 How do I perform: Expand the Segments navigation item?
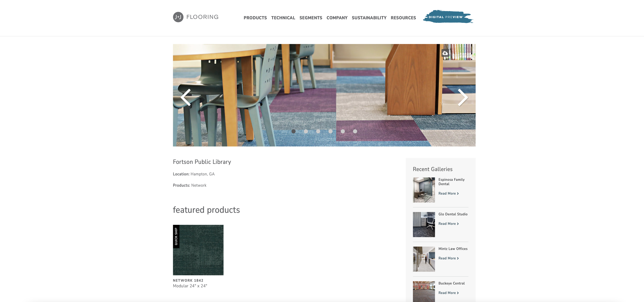[x=311, y=18]
